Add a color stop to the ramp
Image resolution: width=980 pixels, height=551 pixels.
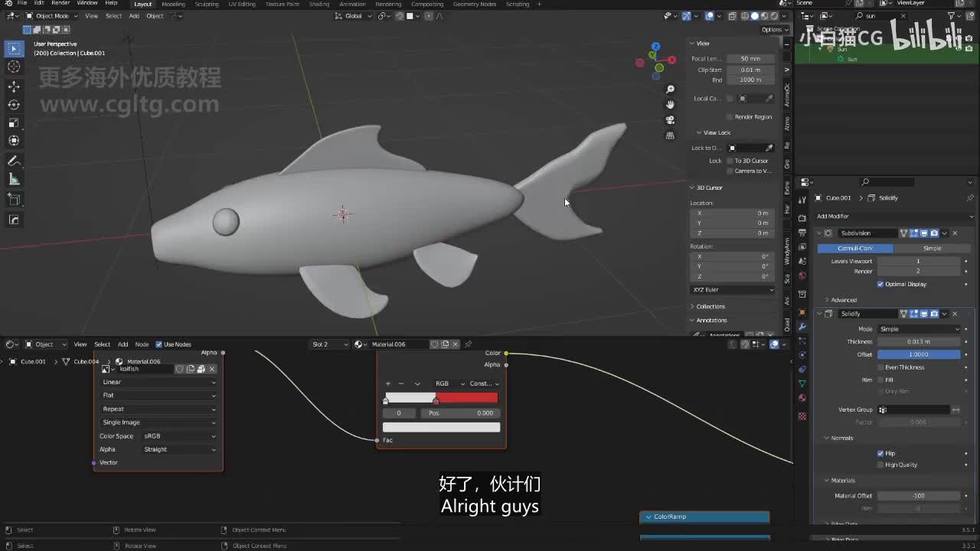click(x=388, y=383)
